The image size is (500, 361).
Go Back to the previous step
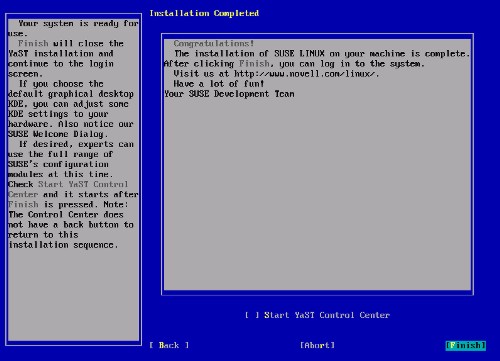169,345
